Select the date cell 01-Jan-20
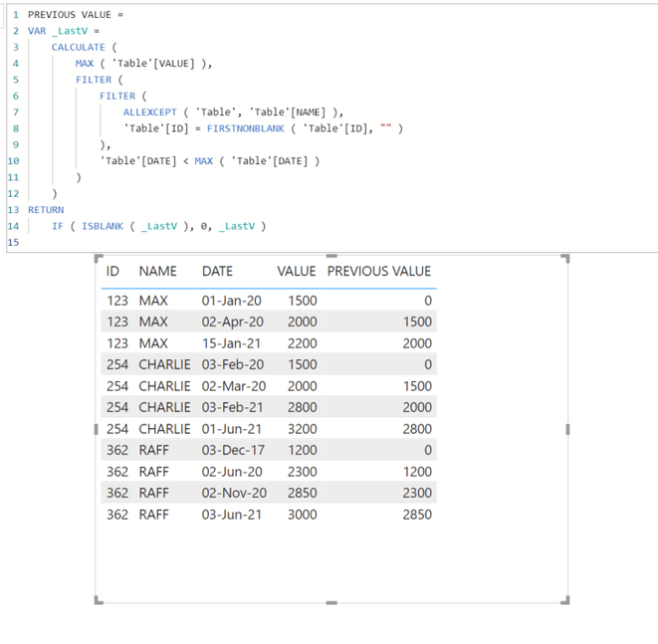 232,301
